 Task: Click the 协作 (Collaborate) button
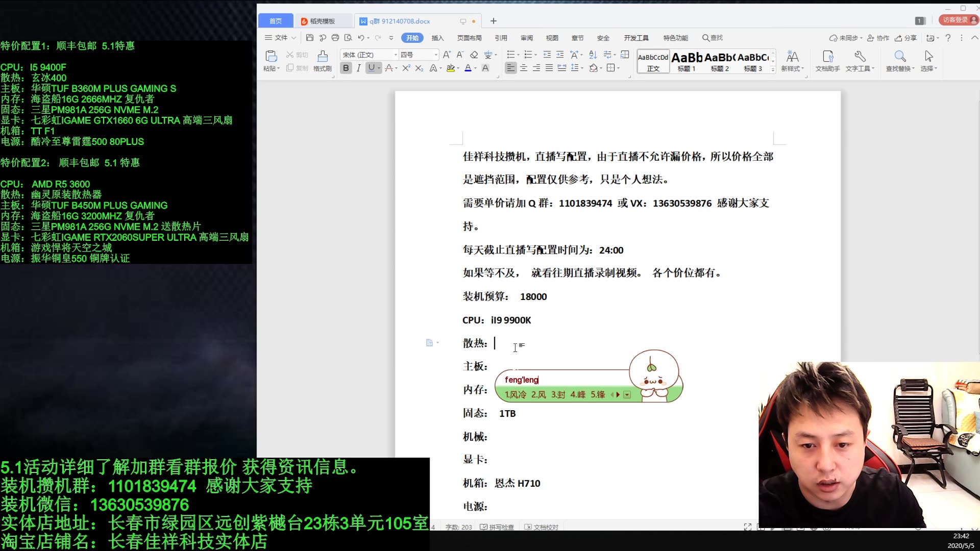point(878,38)
